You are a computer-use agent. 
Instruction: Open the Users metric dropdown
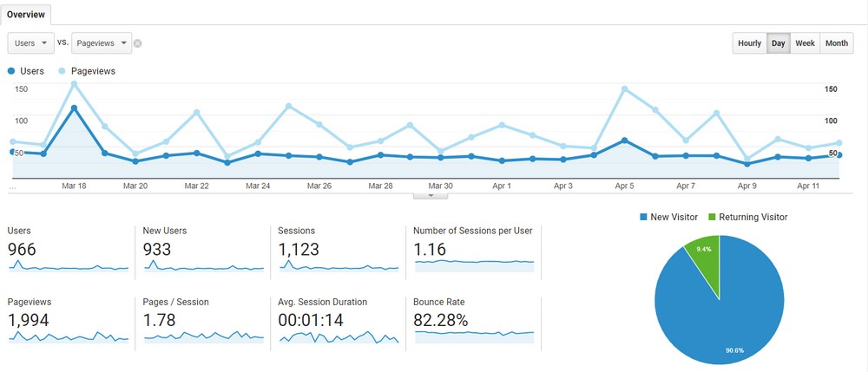(31, 43)
